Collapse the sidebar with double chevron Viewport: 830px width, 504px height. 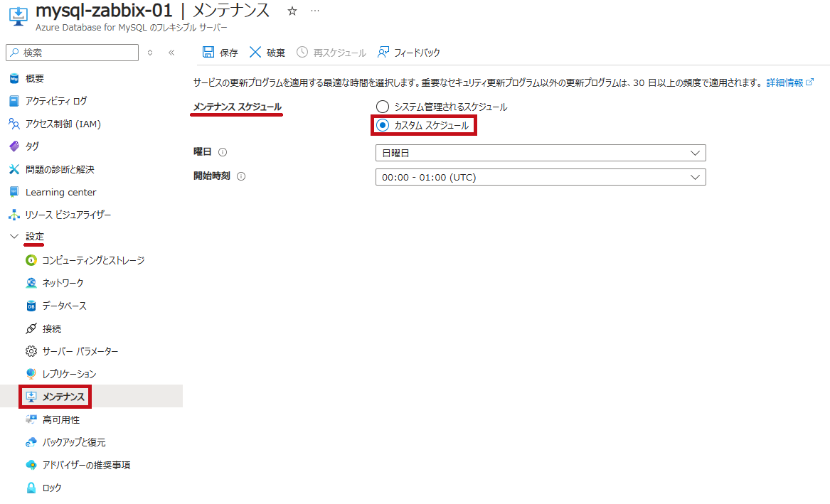[x=171, y=53]
